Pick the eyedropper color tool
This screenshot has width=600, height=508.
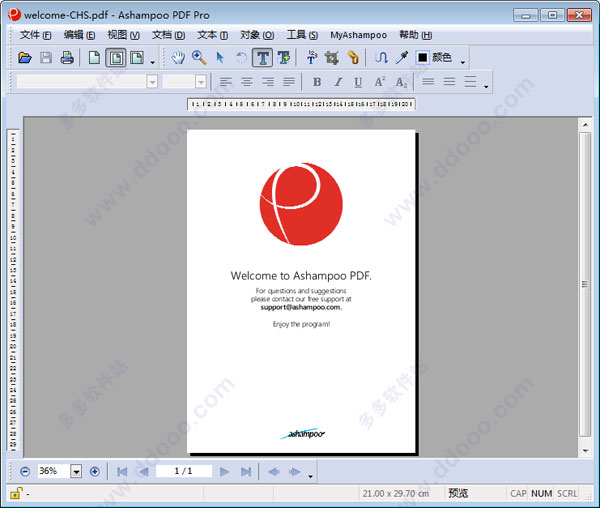(x=402, y=58)
